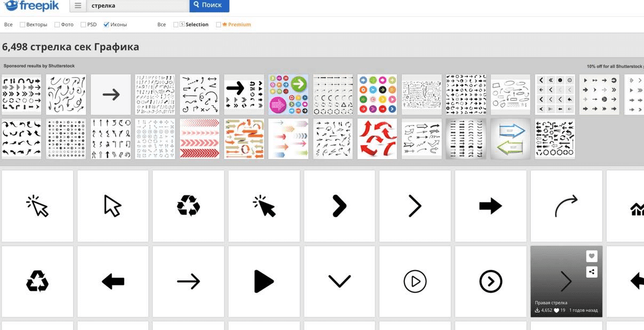Open the outlined mouse cursor arrow icon
The image size is (644, 330).
[113, 206]
